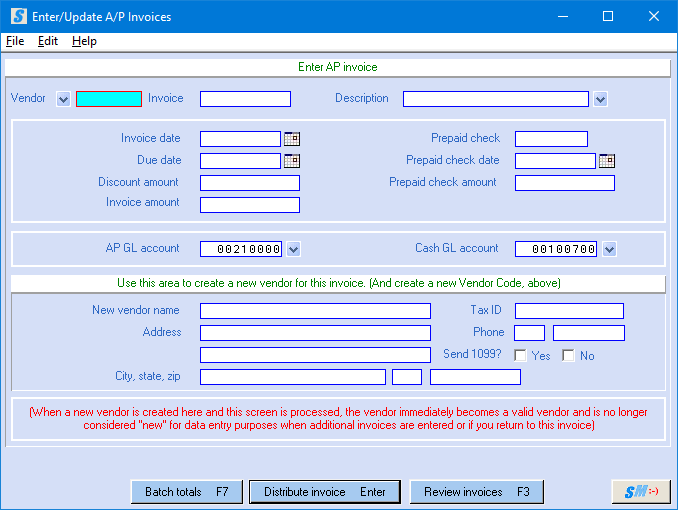This screenshot has height=510, width=678.
Task: Click the Tax ID field
Action: point(569,311)
